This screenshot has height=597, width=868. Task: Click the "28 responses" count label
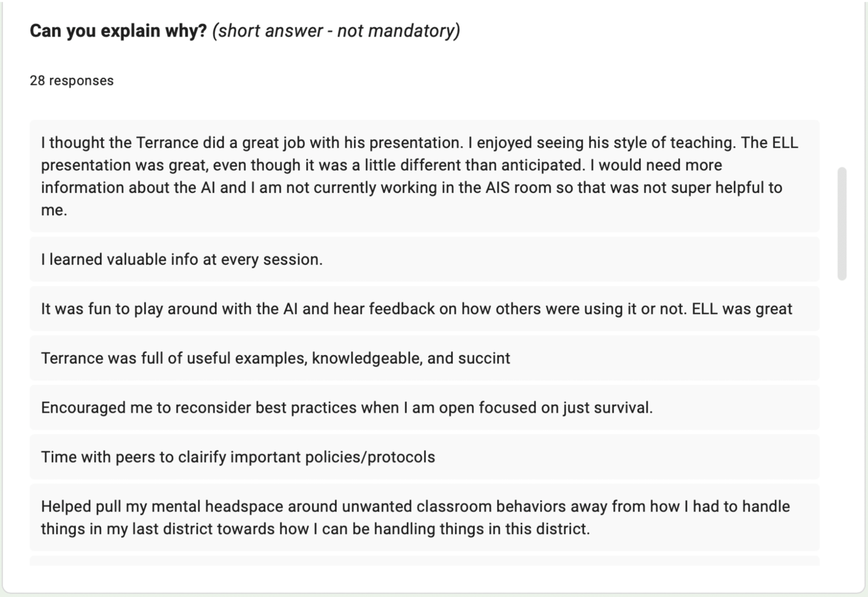coord(72,81)
